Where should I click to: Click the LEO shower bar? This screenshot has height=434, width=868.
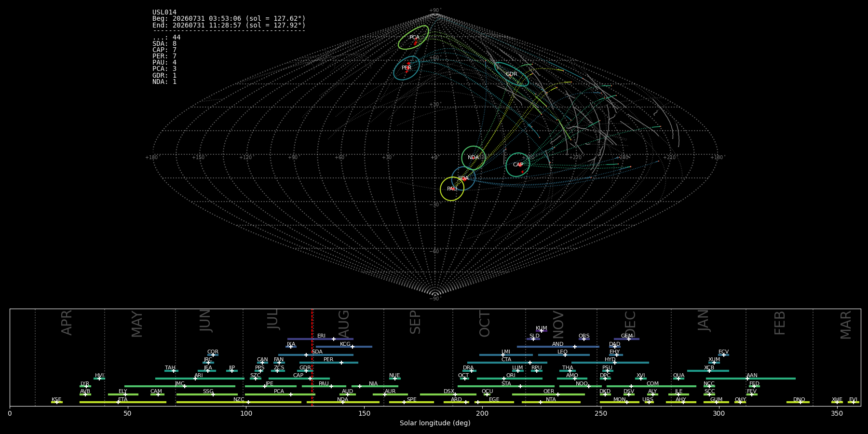564,355
